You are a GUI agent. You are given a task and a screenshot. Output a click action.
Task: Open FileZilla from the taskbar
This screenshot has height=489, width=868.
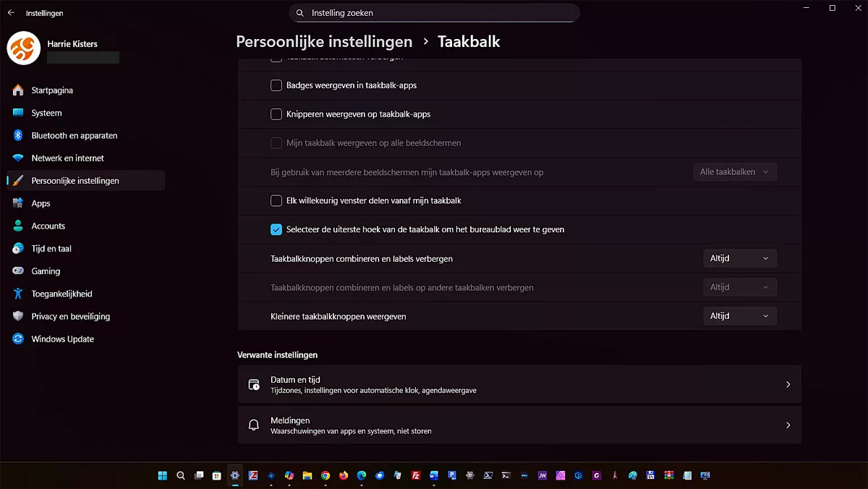click(x=415, y=475)
